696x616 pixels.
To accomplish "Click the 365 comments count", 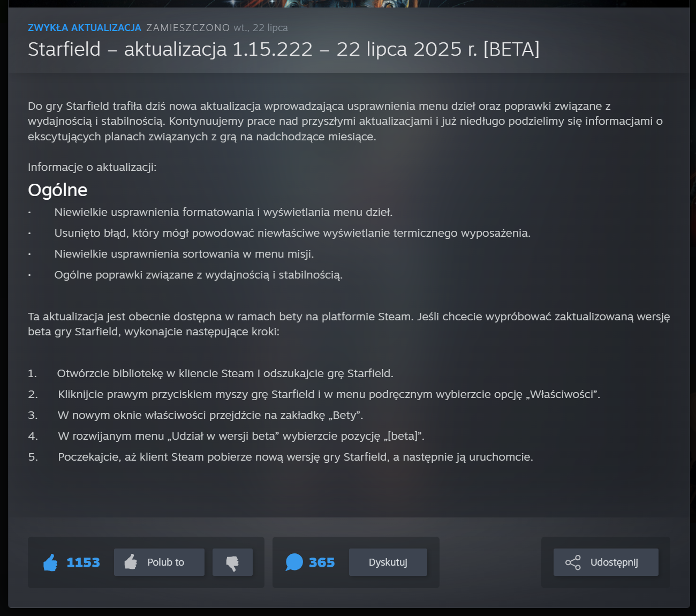I will [x=322, y=562].
